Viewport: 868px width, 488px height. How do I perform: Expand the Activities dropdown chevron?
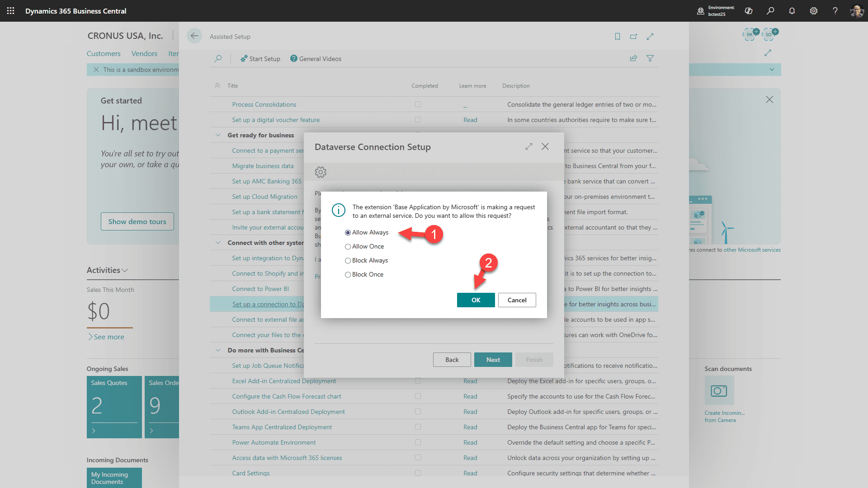pos(124,270)
